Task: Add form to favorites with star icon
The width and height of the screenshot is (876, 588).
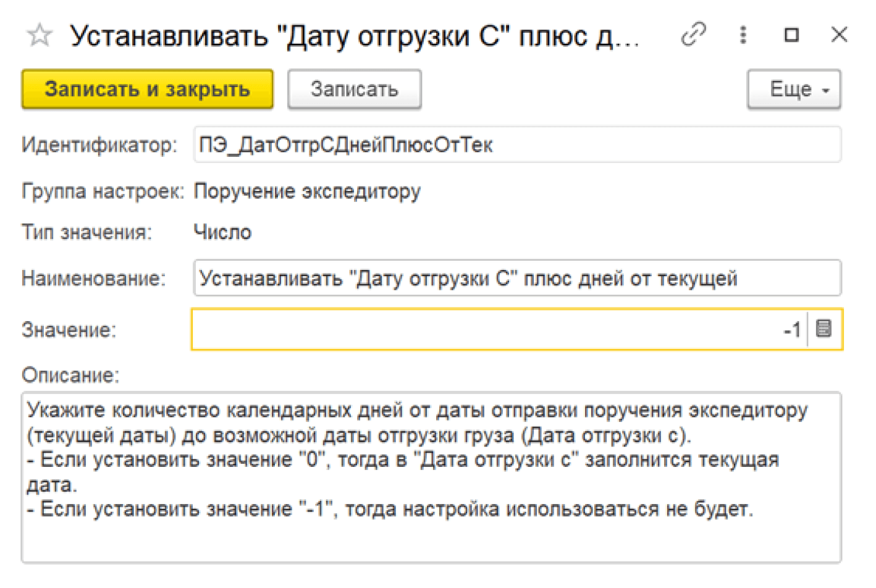Action: pyautogui.click(x=40, y=35)
